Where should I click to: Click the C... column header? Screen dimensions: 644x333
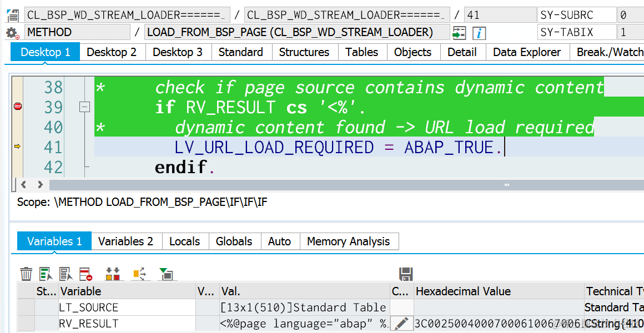[x=401, y=291]
